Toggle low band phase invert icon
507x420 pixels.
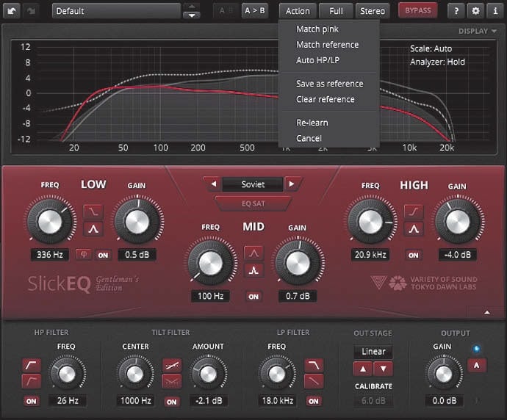[x=84, y=255]
